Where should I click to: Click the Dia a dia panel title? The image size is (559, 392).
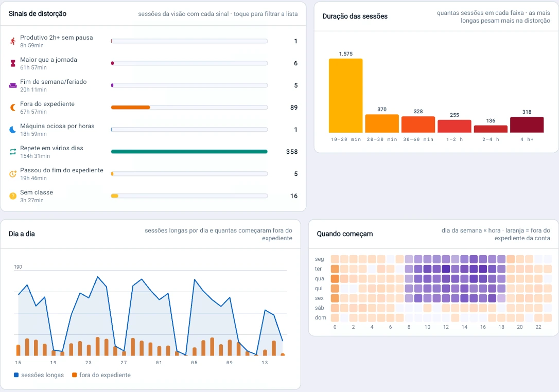[x=22, y=234]
